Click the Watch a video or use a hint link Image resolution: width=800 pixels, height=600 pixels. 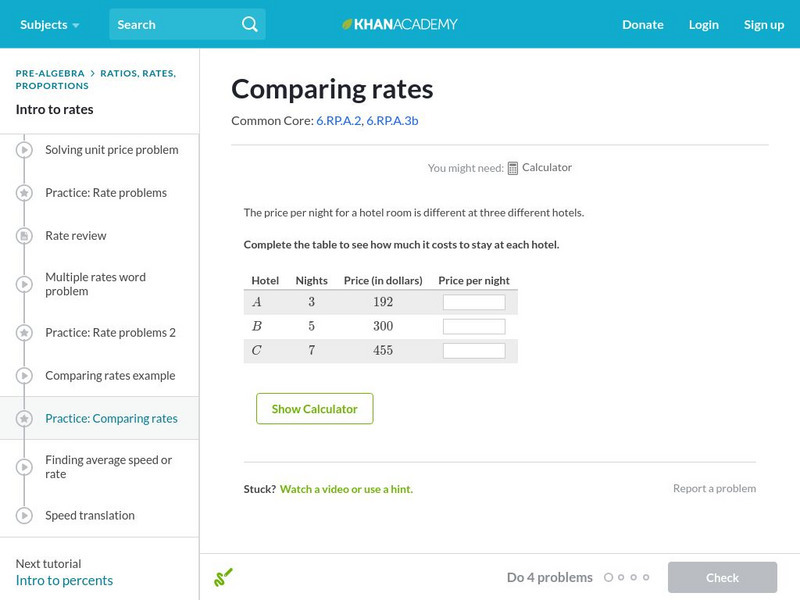tap(346, 489)
